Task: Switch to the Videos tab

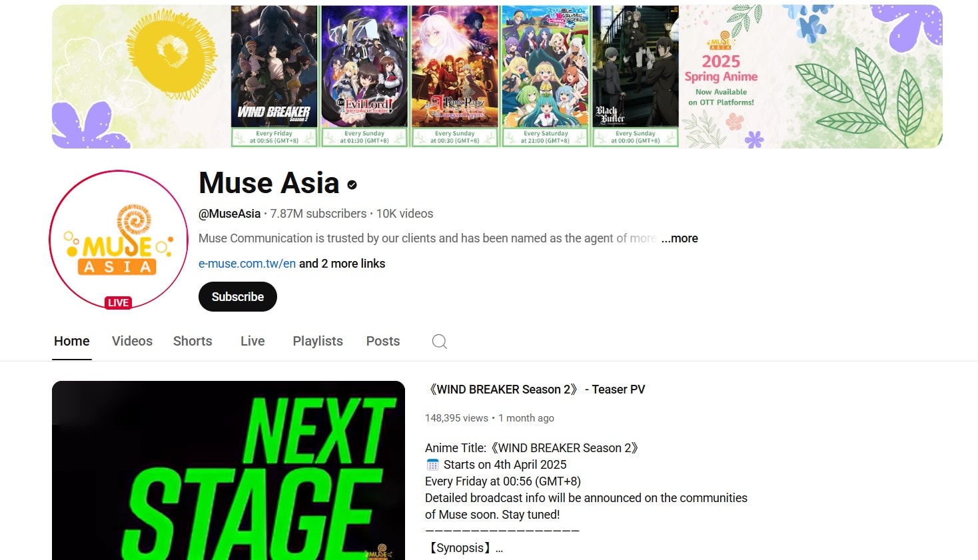Action: 132,341
